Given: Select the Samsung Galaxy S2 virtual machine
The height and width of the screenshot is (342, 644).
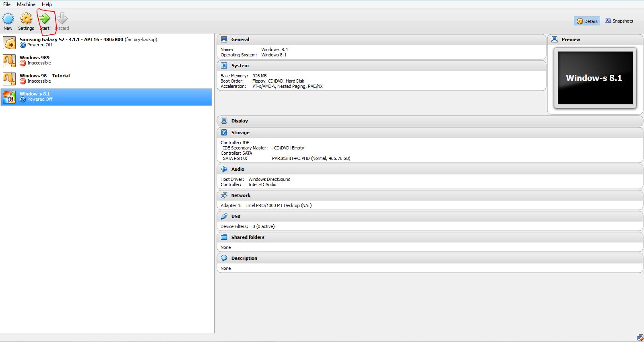Looking at the screenshot, I should tap(106, 42).
